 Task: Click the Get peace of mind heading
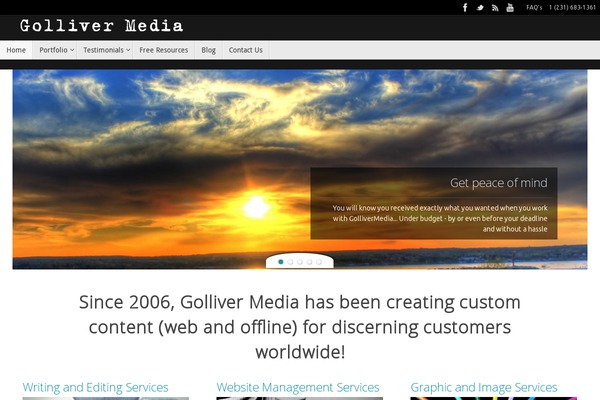pos(499,183)
